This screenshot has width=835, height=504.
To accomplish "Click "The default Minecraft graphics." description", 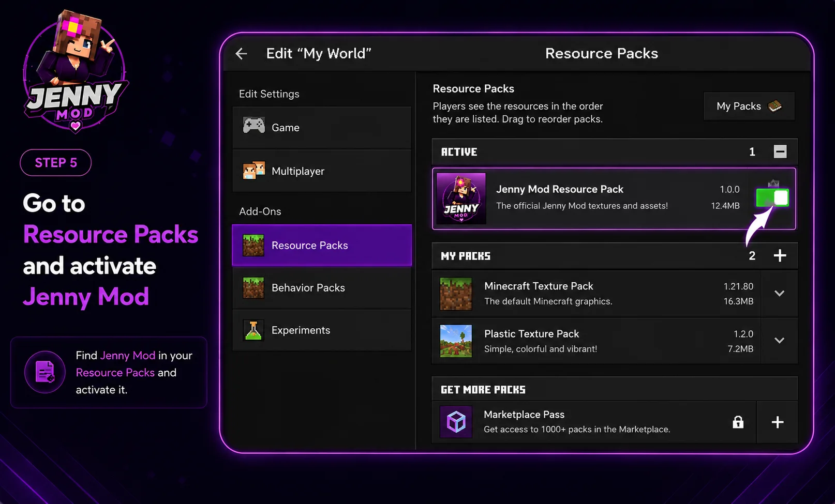I will [x=548, y=301].
